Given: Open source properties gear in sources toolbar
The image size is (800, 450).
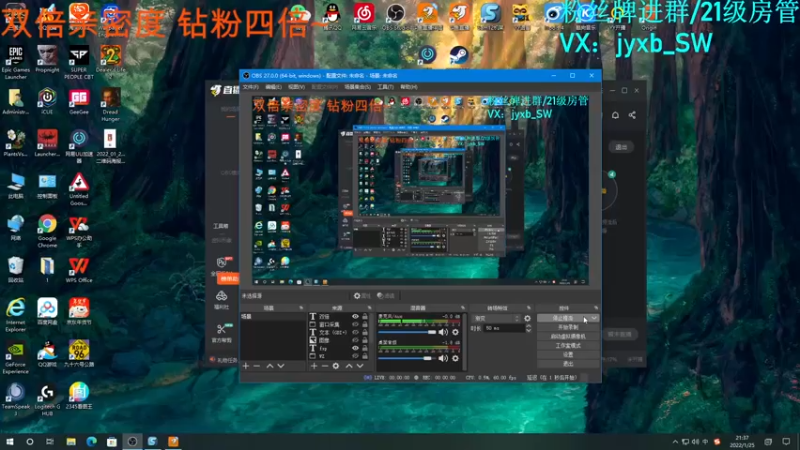Looking at the screenshot, I should coord(336,366).
